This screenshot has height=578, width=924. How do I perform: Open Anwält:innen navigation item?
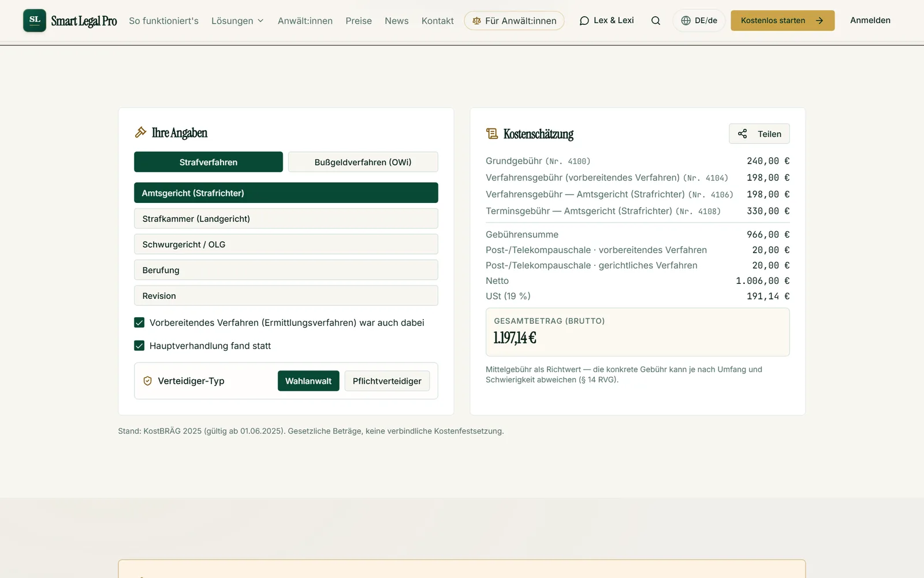pos(305,21)
